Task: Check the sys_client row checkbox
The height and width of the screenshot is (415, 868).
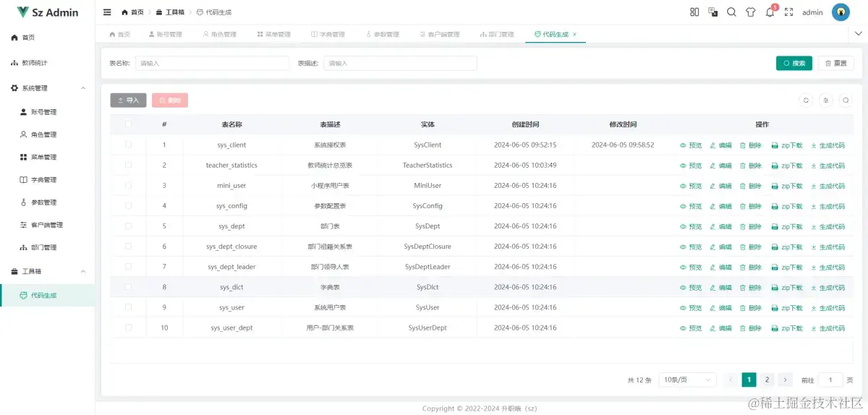Action: (128, 145)
